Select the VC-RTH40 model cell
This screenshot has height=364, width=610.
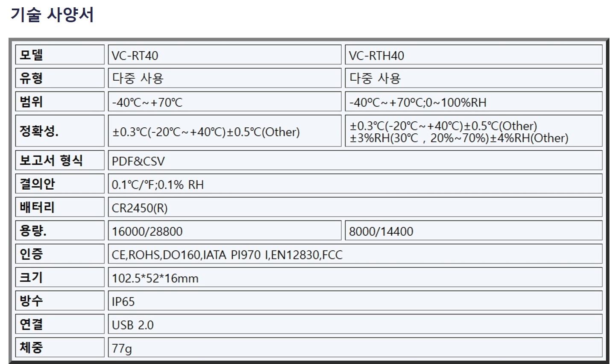[x=473, y=55]
